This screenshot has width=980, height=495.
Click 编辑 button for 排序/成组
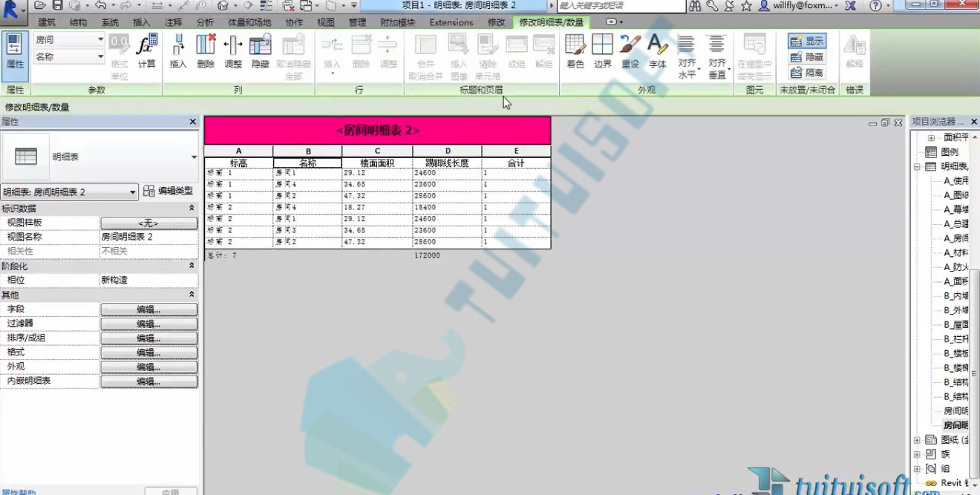click(148, 338)
